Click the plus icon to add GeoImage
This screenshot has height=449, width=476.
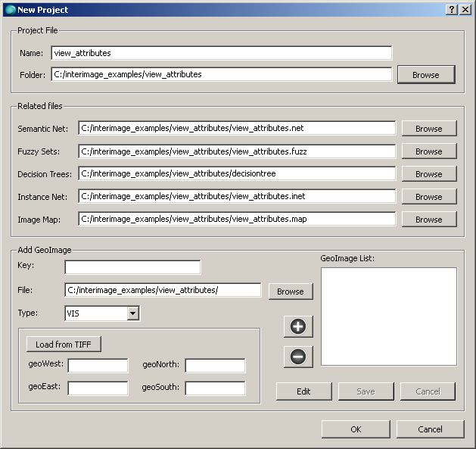coord(298,326)
